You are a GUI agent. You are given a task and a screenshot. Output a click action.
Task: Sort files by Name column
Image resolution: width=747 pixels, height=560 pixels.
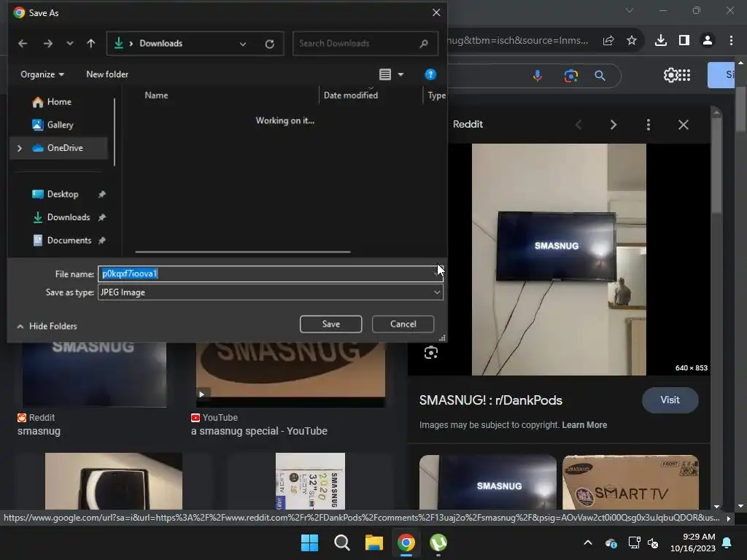coord(156,96)
